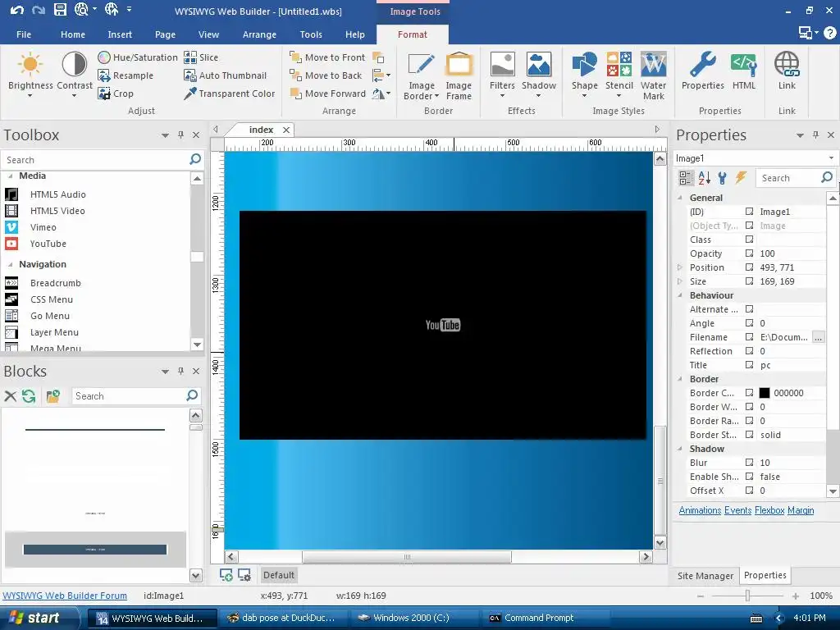Choose the Slice tool
This screenshot has height=630, width=840.
click(x=201, y=57)
